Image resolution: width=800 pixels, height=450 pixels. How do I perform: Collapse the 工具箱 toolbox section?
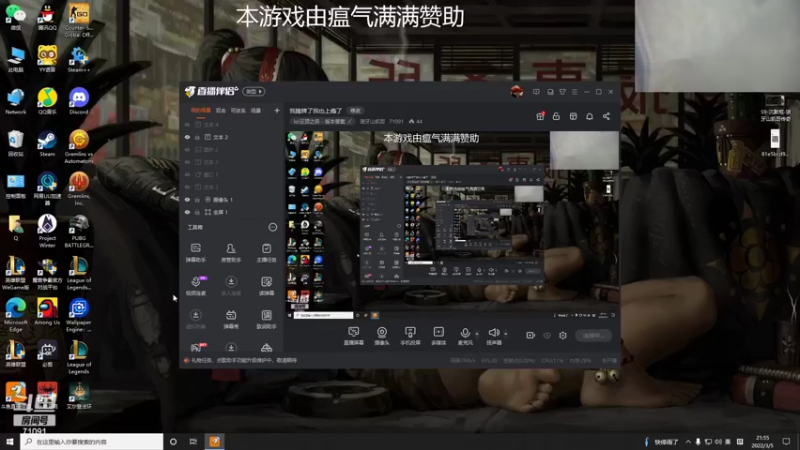coord(273,227)
